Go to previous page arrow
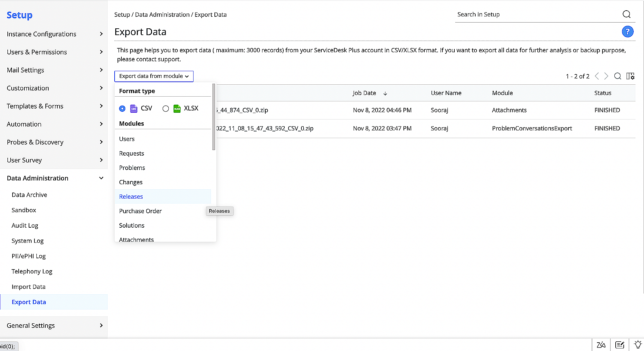Image resolution: width=644 pixels, height=351 pixels. pyautogui.click(x=597, y=76)
